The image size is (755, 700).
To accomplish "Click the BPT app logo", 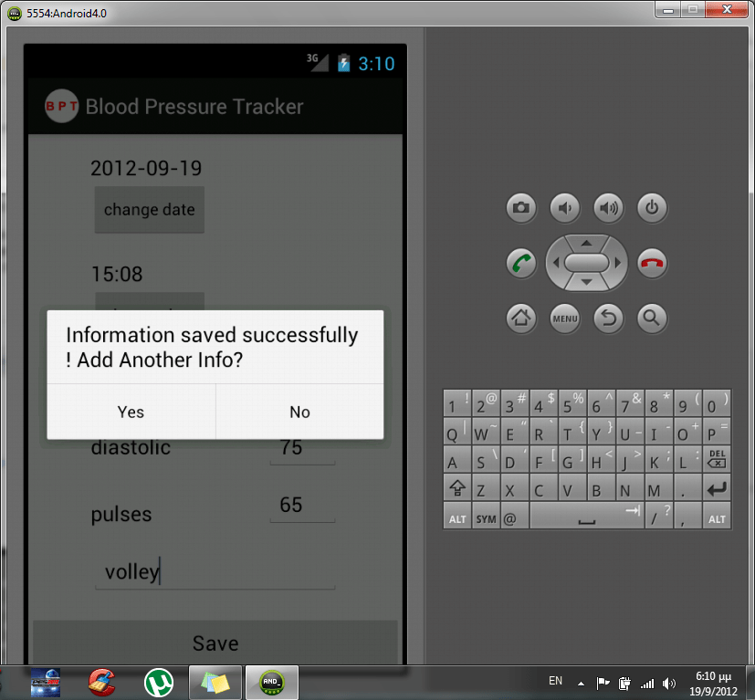I will (x=60, y=107).
